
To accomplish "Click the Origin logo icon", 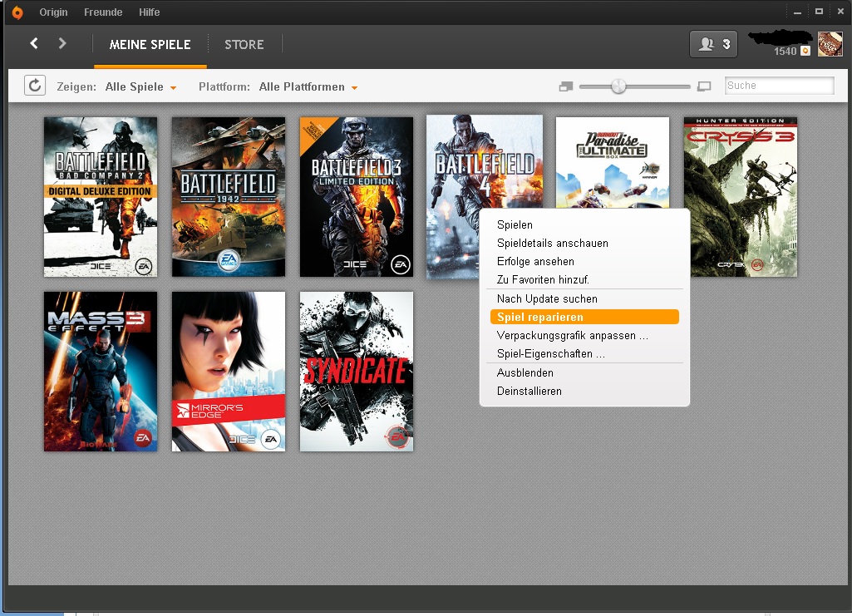I will (17, 12).
